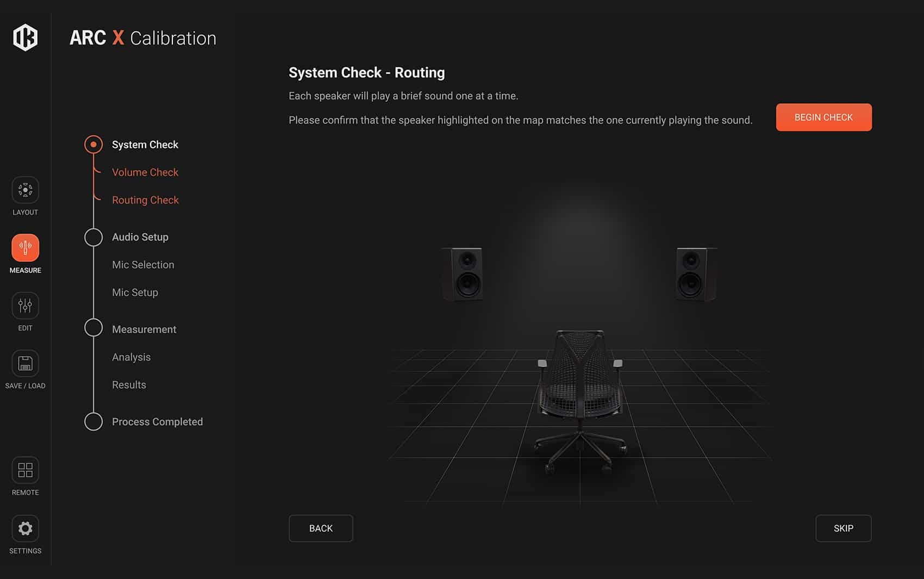Select the left speaker in room
924x579 pixels.
(x=463, y=274)
